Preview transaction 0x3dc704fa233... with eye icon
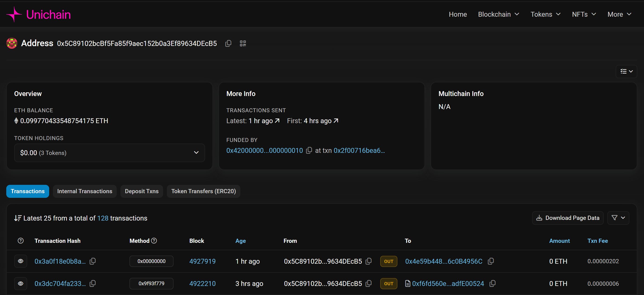644x295 pixels. (21, 283)
